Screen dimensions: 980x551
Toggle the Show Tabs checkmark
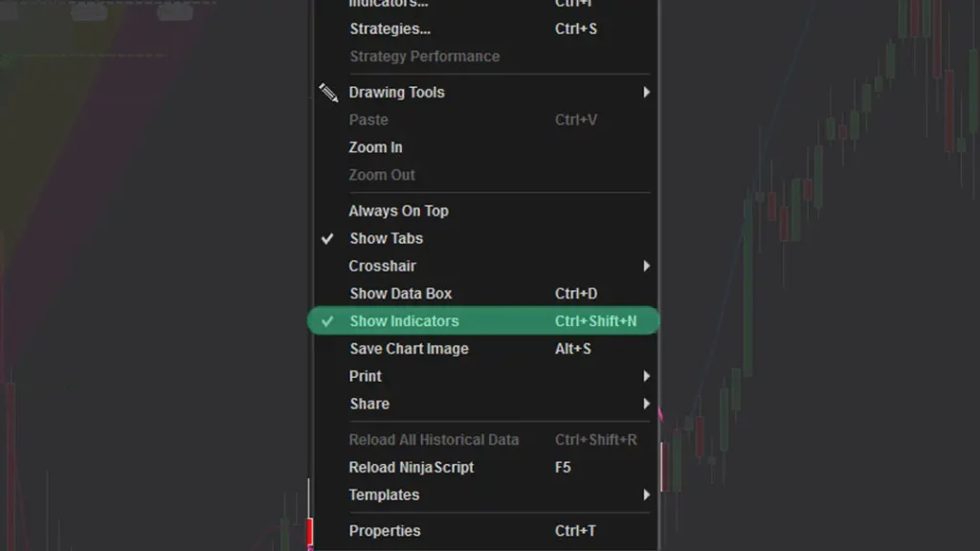[327, 238]
